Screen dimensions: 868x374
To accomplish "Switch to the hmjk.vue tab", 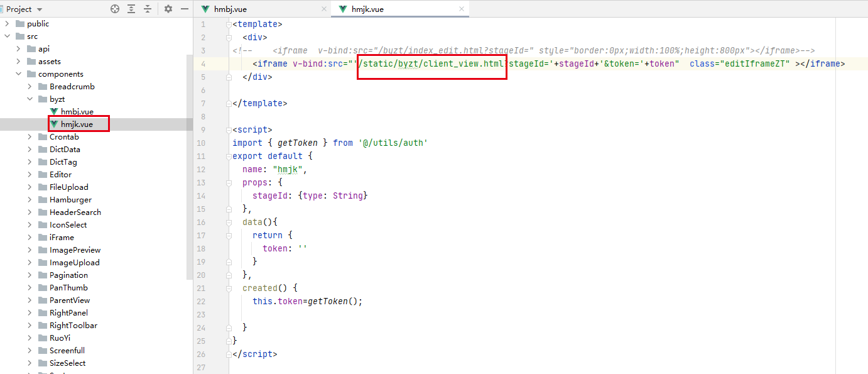I will coord(368,9).
